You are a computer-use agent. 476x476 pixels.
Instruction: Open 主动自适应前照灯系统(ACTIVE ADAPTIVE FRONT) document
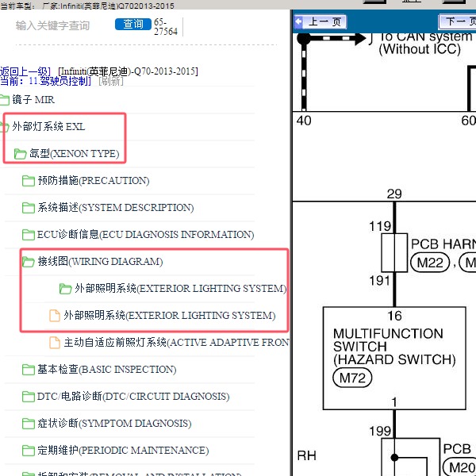click(x=176, y=343)
